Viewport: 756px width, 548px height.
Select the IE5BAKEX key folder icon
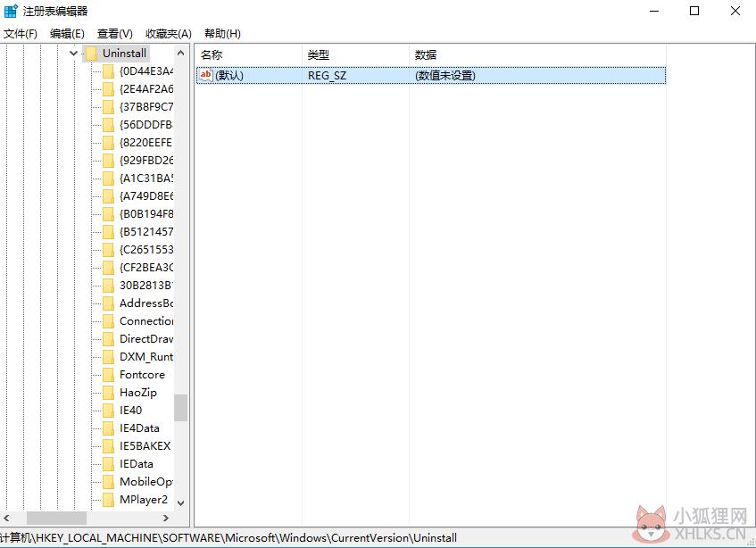109,446
